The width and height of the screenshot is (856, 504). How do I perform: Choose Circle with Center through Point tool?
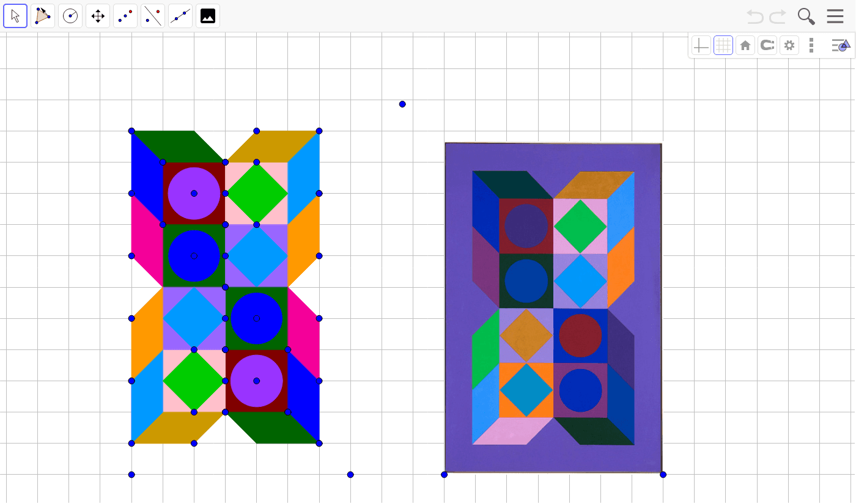point(70,16)
